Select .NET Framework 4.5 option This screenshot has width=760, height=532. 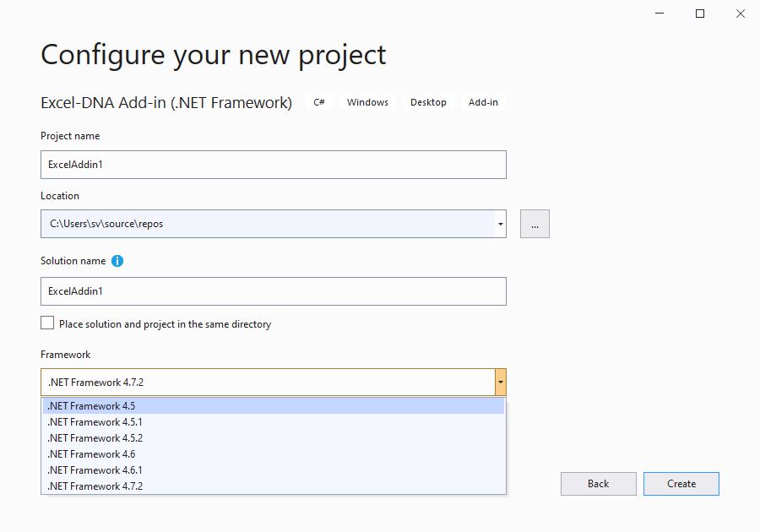click(x=274, y=406)
